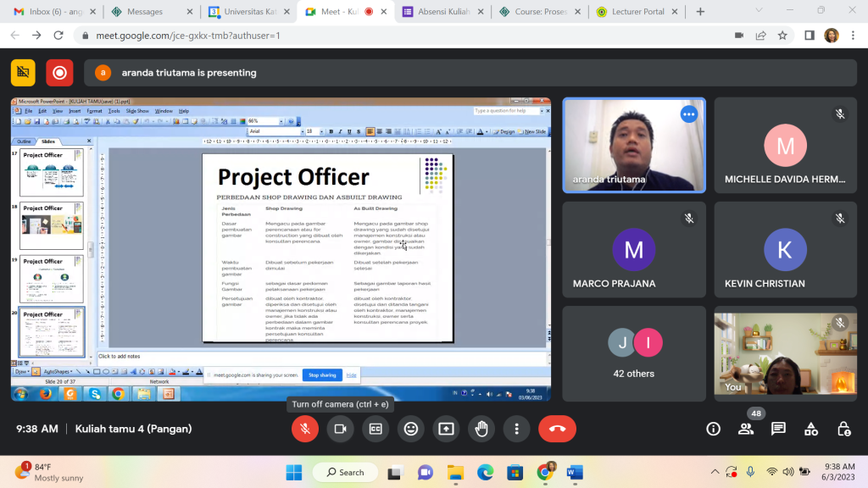Leave the call with red hang-up button
This screenshot has width=868, height=488.
point(557,429)
